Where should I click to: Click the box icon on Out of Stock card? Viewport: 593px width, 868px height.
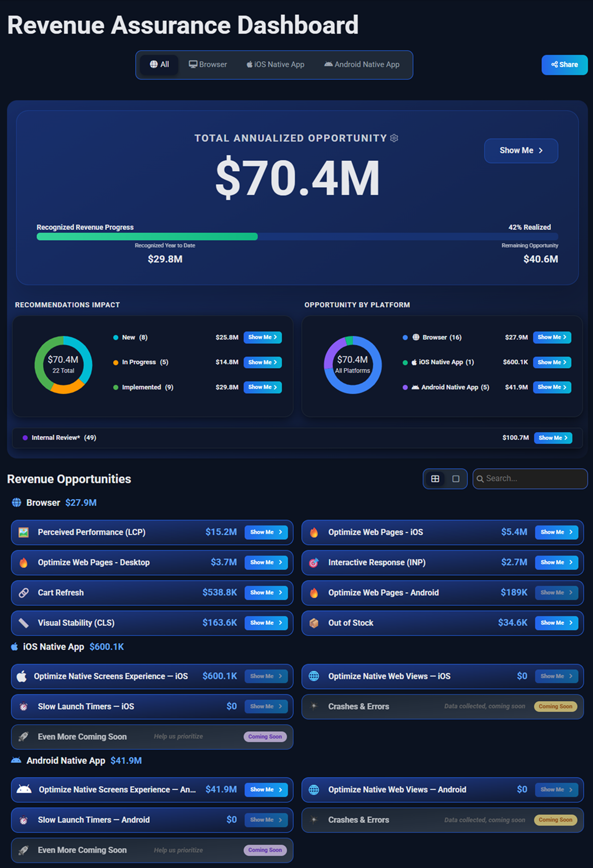coord(314,623)
